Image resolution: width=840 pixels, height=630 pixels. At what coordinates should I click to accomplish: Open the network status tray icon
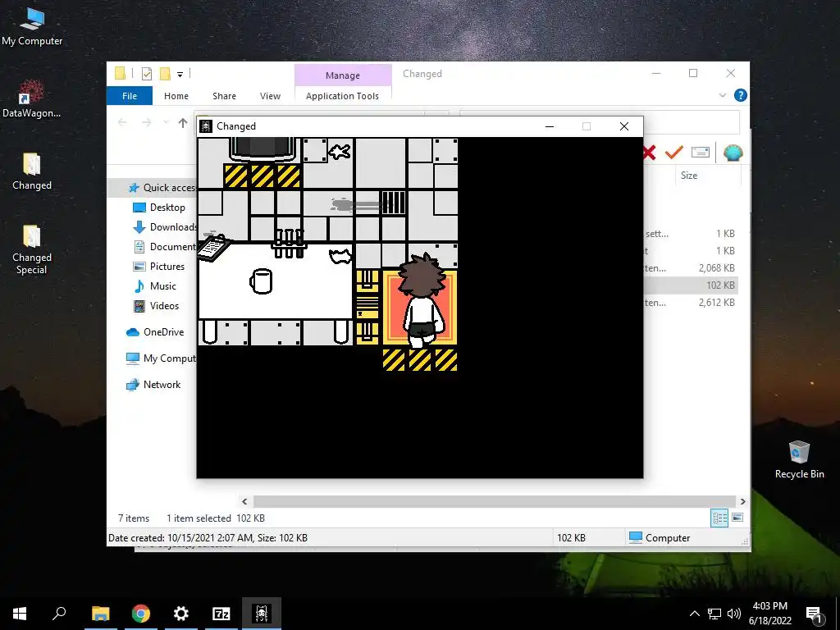click(714, 614)
